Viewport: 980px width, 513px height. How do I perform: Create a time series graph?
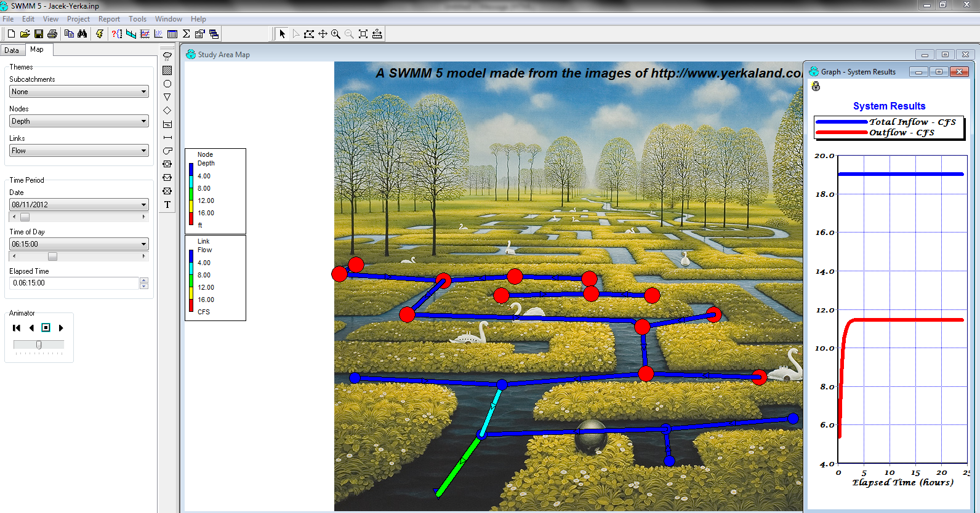[145, 34]
